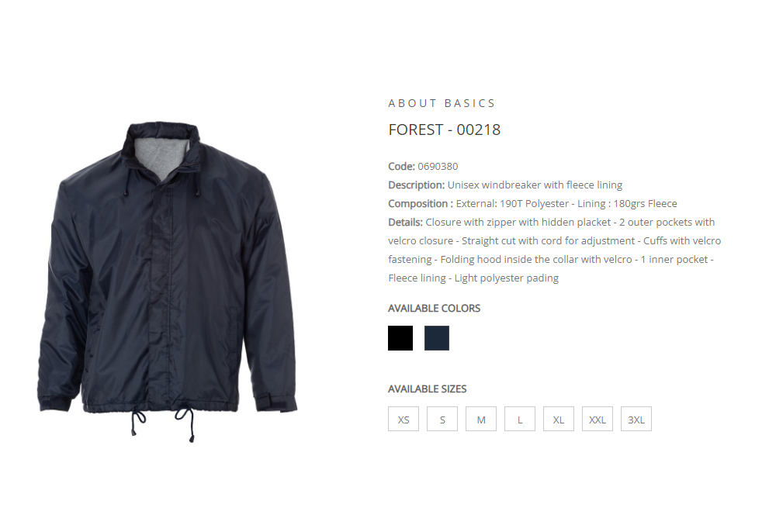
Task: Click the Composition label
Action: click(x=421, y=203)
